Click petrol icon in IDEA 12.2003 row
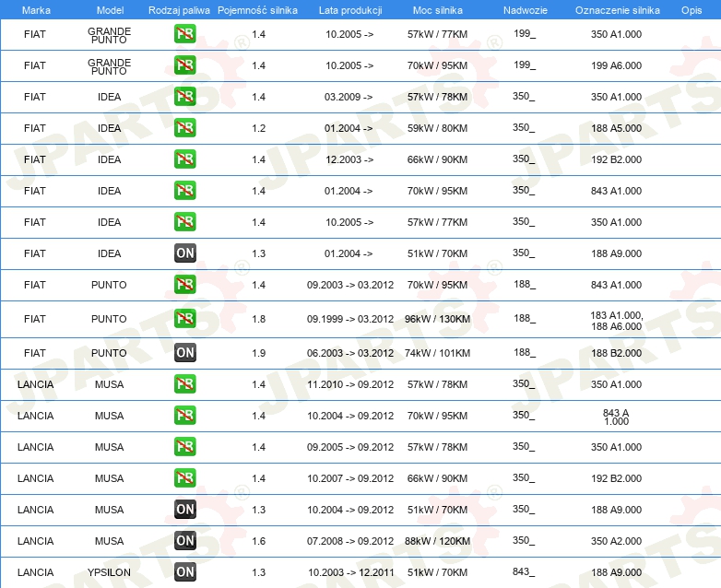The image size is (721, 588). 184,159
